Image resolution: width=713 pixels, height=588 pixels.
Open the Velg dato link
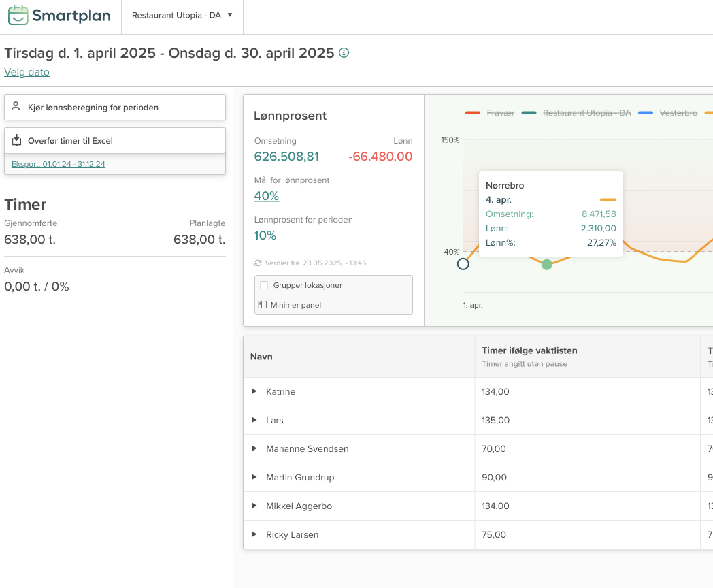click(x=27, y=72)
